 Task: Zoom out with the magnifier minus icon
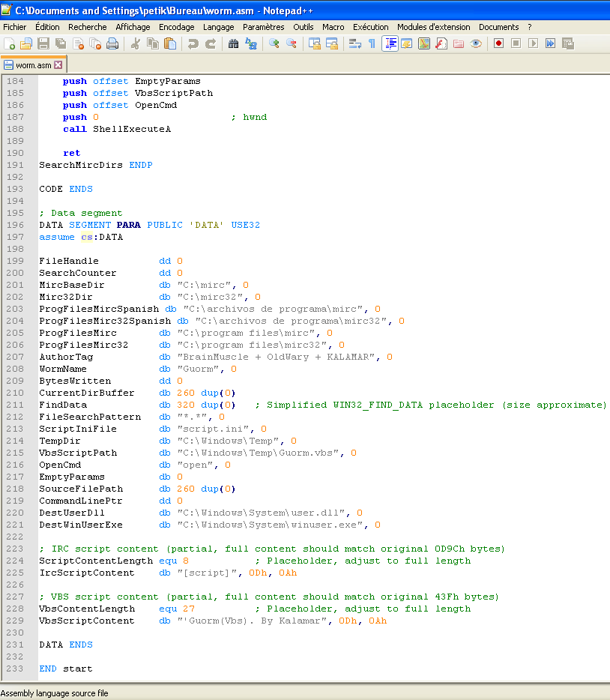(292, 43)
